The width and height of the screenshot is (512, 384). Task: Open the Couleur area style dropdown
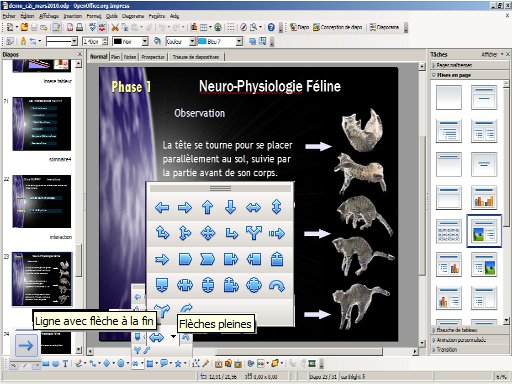click(192, 41)
